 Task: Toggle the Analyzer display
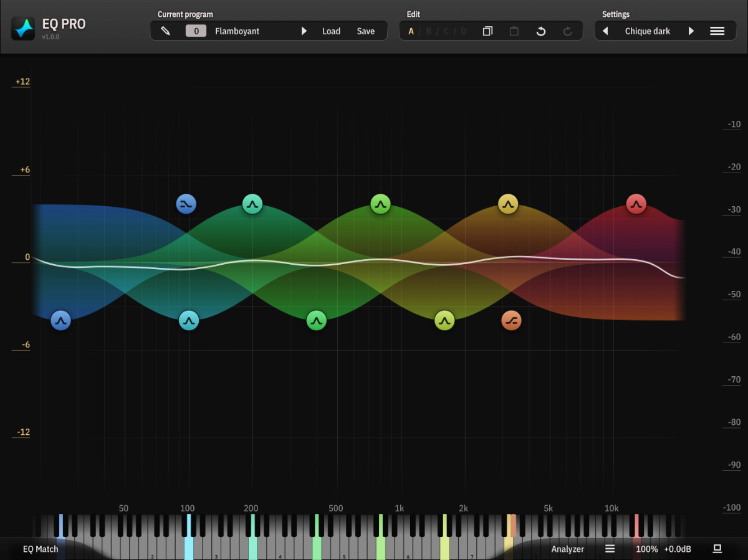[567, 549]
